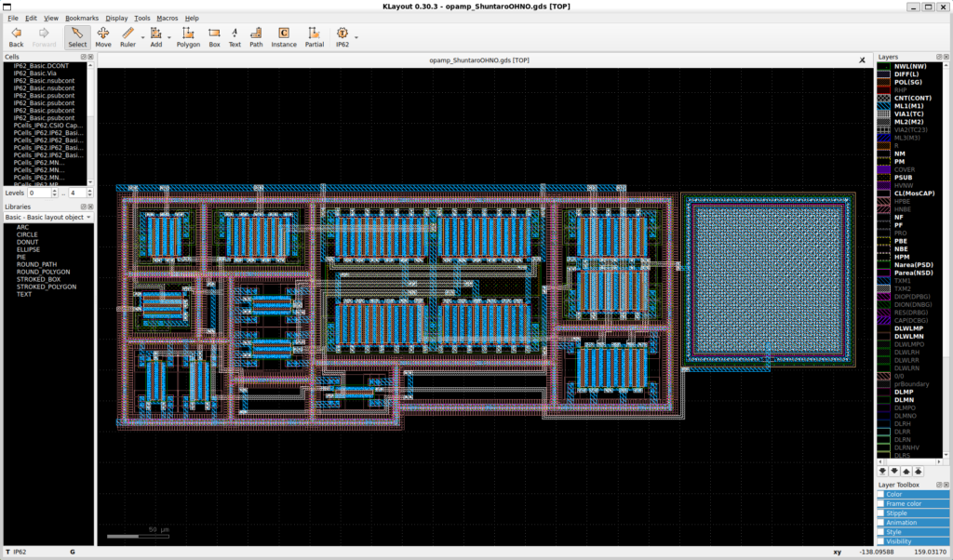Open the Bookmarks menu
The image size is (953, 560).
pyautogui.click(x=82, y=18)
